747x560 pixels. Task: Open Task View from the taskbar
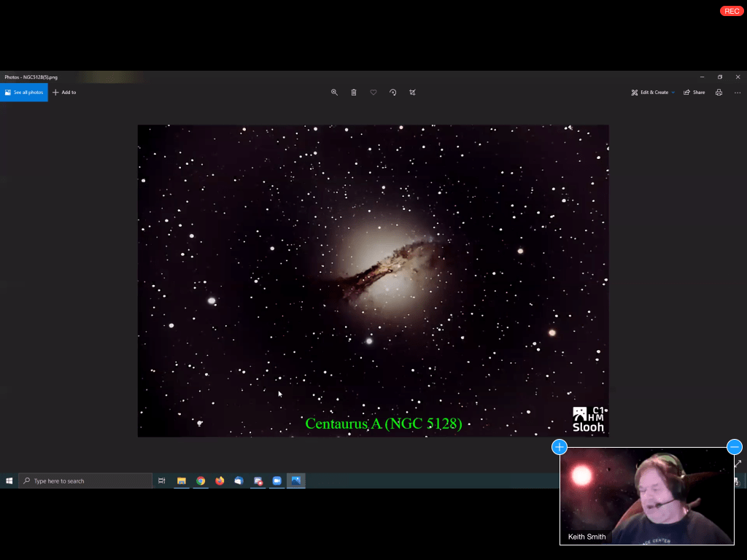pyautogui.click(x=162, y=481)
